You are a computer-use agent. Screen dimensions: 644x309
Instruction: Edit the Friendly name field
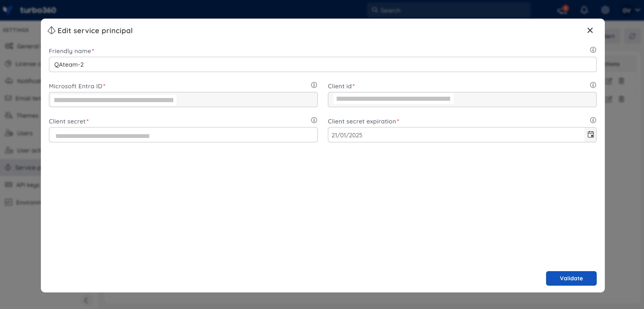(x=323, y=64)
